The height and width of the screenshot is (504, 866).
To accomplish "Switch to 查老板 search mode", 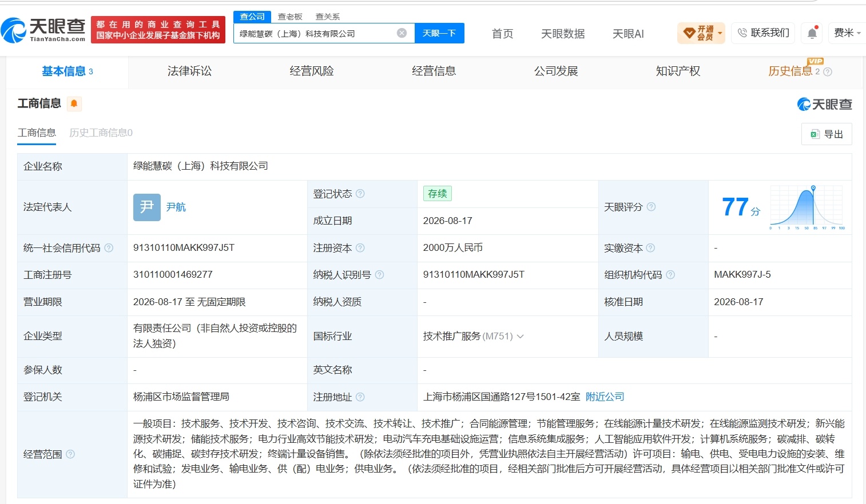I will coord(290,17).
